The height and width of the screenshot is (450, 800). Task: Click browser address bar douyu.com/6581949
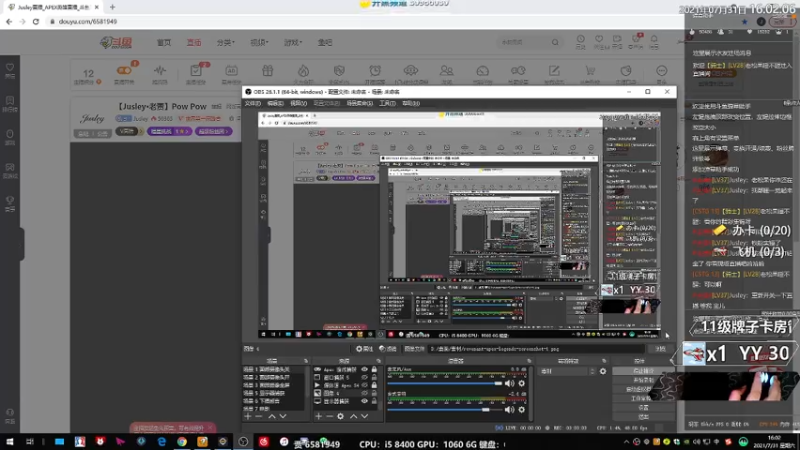(x=88, y=21)
